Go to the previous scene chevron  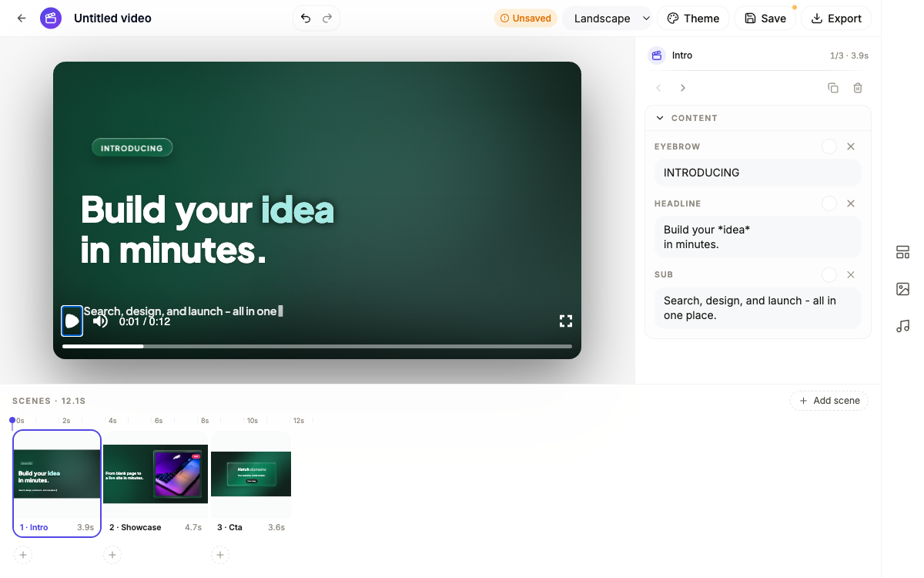(x=658, y=88)
